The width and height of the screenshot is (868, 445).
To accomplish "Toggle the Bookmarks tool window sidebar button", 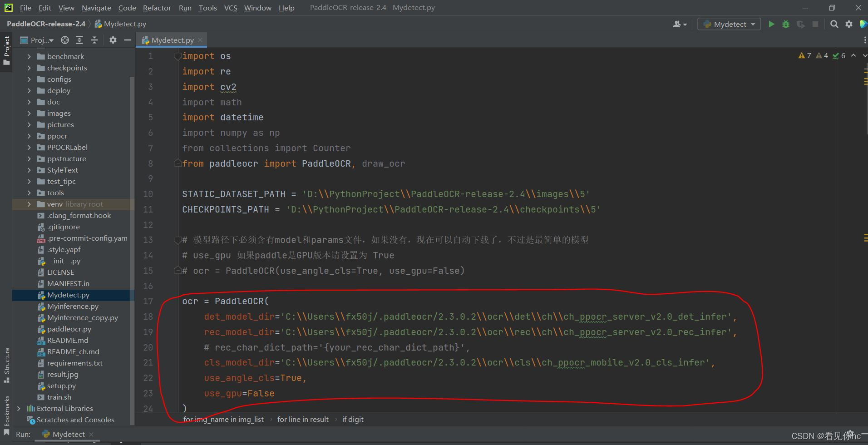I will (6, 415).
